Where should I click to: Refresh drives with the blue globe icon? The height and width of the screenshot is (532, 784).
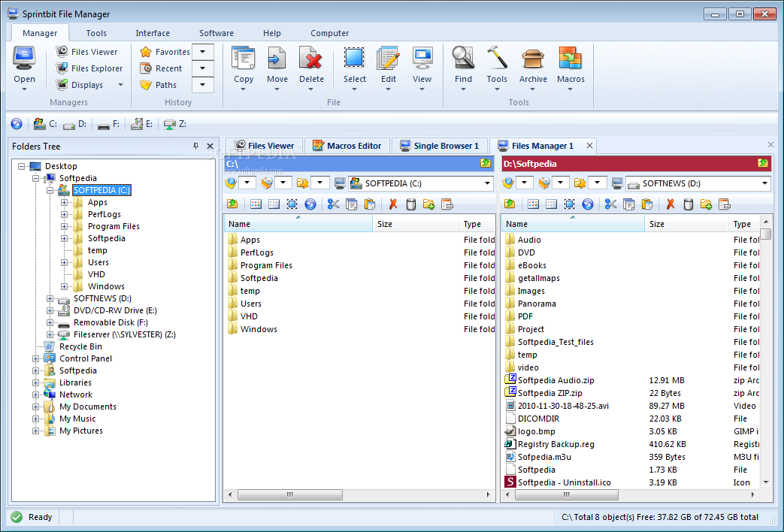click(17, 124)
